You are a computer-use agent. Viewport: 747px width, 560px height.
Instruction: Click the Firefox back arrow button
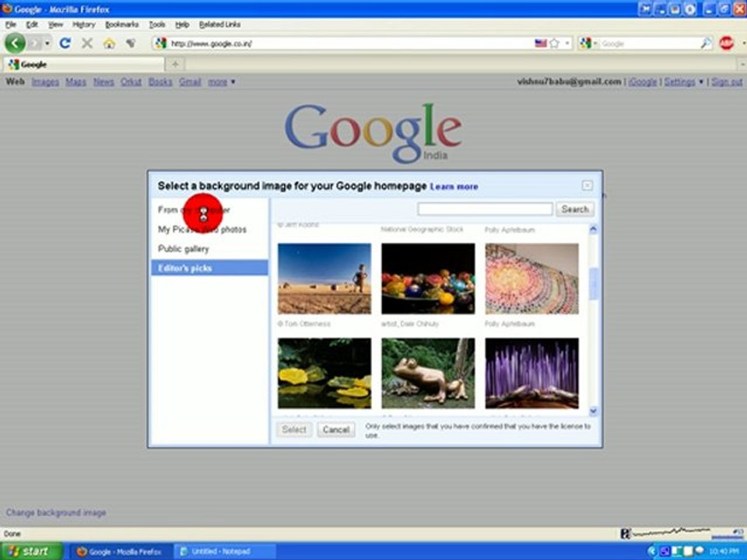pyautogui.click(x=15, y=44)
